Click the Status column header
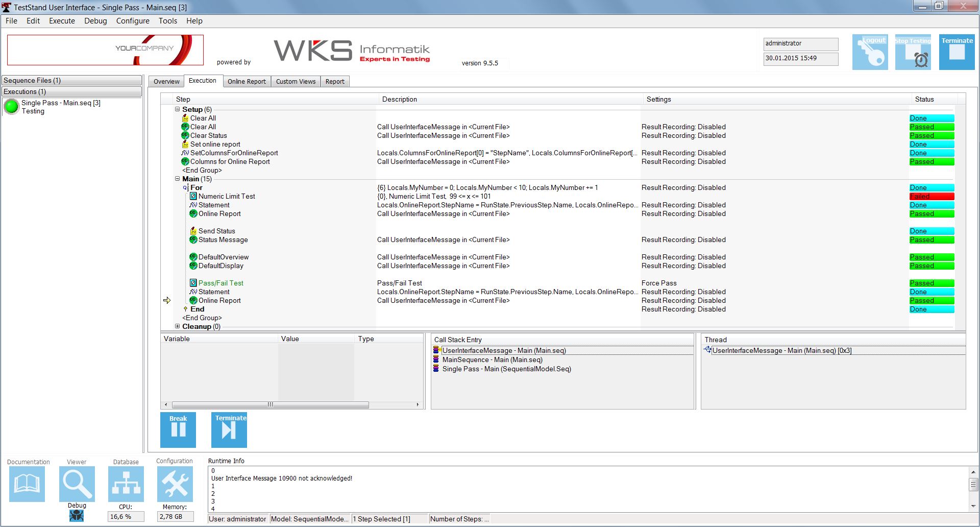This screenshot has width=980, height=527. [x=934, y=99]
